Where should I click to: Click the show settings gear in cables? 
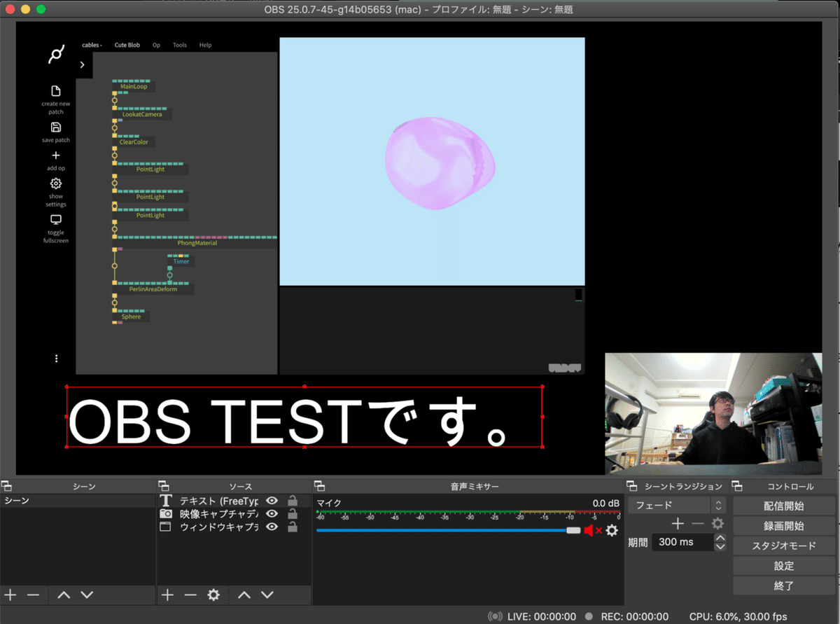click(56, 183)
